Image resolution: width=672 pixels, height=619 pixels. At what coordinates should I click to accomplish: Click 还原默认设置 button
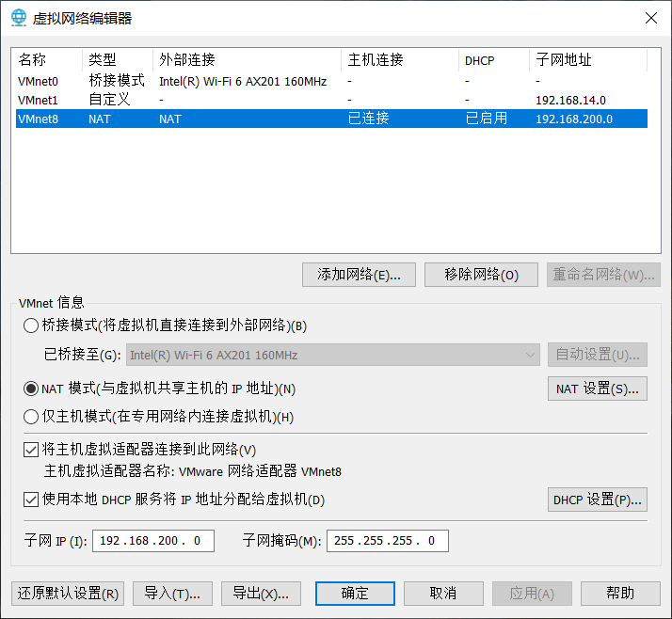[x=68, y=594]
